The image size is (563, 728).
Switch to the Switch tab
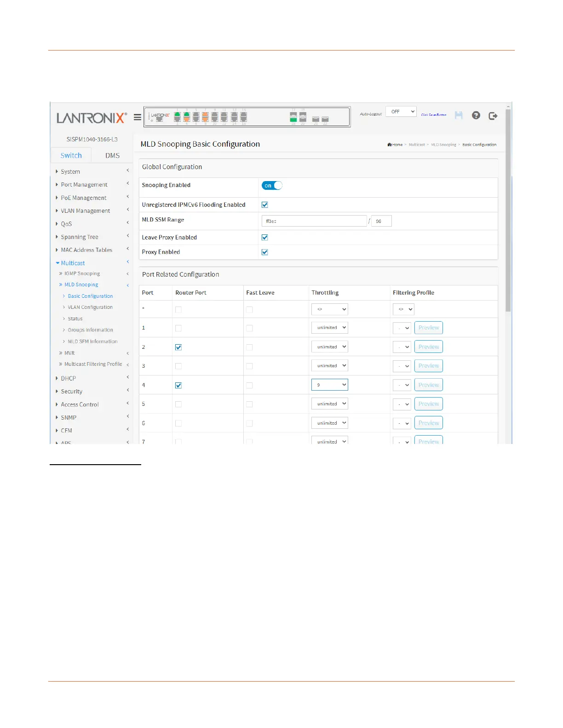[x=71, y=155]
